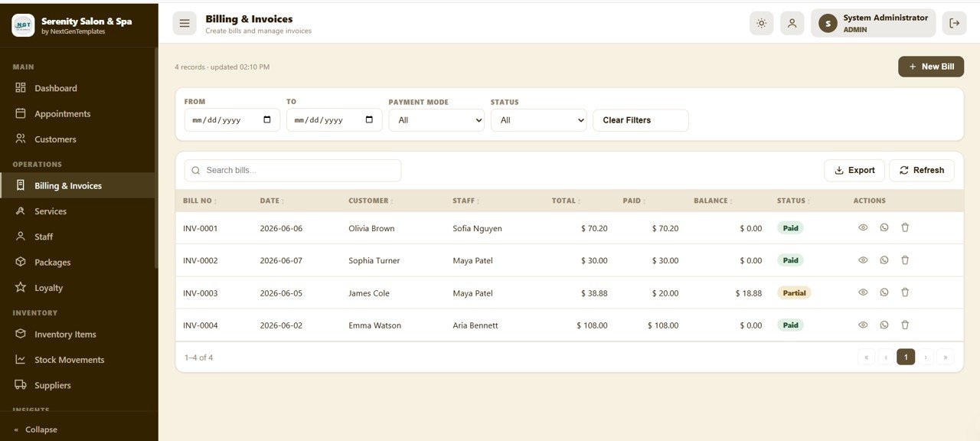This screenshot has height=441, width=980.
Task: Export the bills list
Action: pyautogui.click(x=854, y=170)
